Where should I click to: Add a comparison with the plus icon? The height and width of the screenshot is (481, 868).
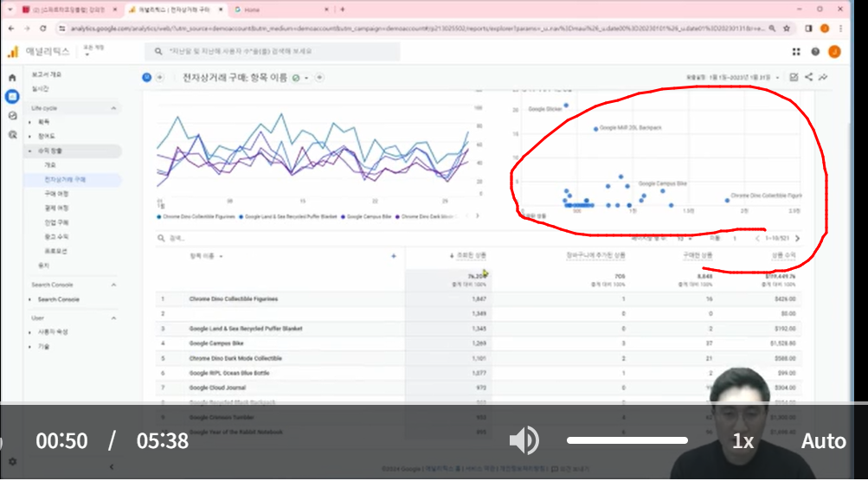click(x=160, y=78)
